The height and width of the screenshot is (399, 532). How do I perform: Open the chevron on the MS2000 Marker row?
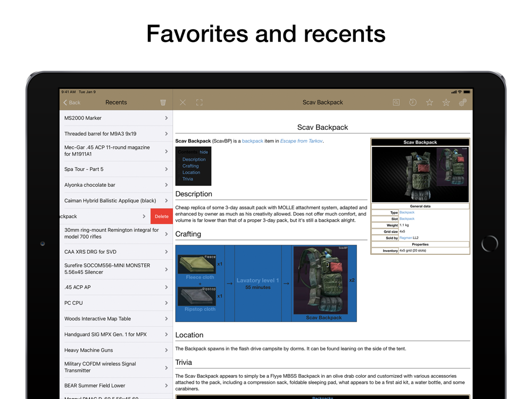point(166,118)
